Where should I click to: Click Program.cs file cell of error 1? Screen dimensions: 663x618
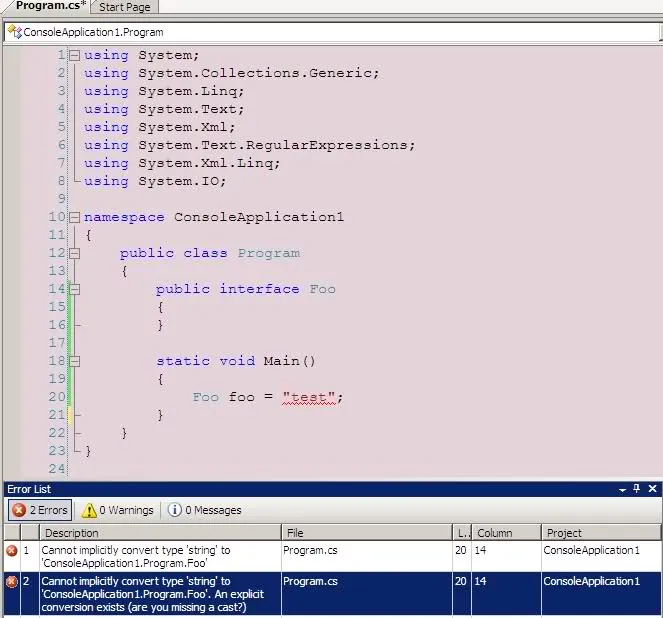click(x=310, y=550)
